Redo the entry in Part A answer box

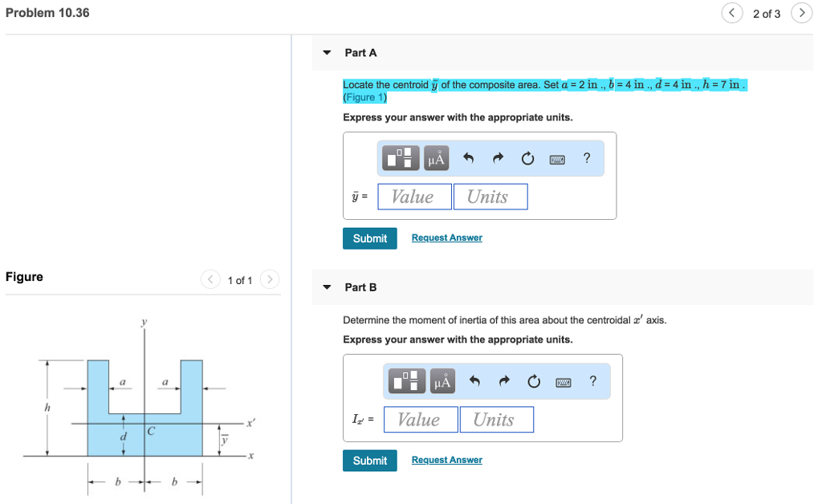tap(497, 157)
